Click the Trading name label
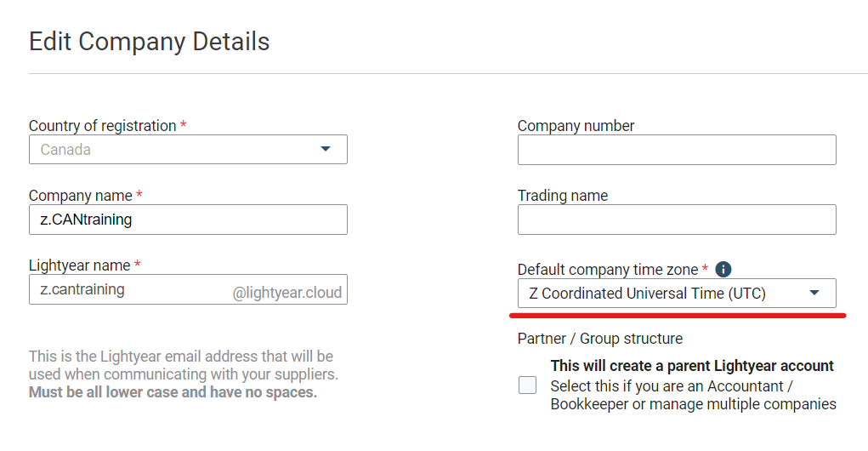The height and width of the screenshot is (451, 868). pos(563,196)
